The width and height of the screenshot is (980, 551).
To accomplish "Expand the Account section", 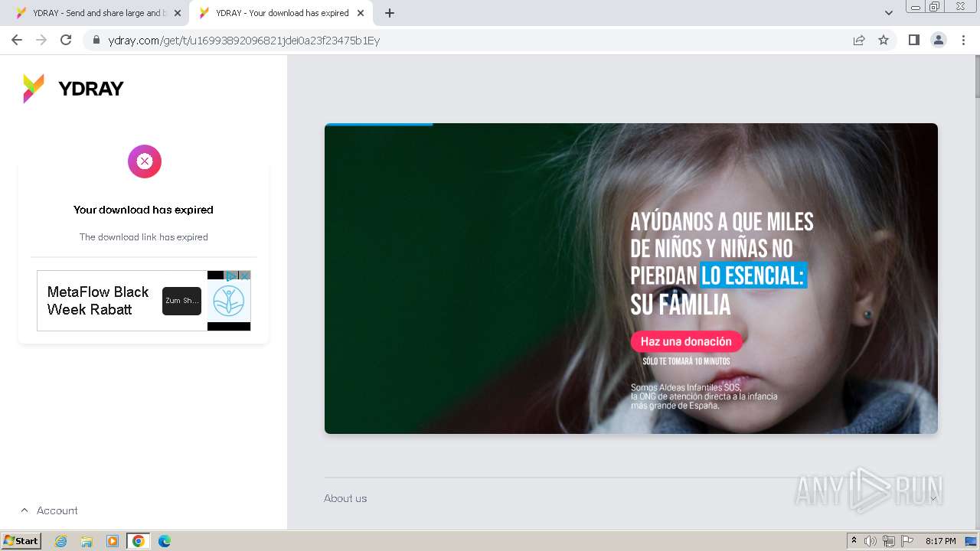I will click(49, 510).
